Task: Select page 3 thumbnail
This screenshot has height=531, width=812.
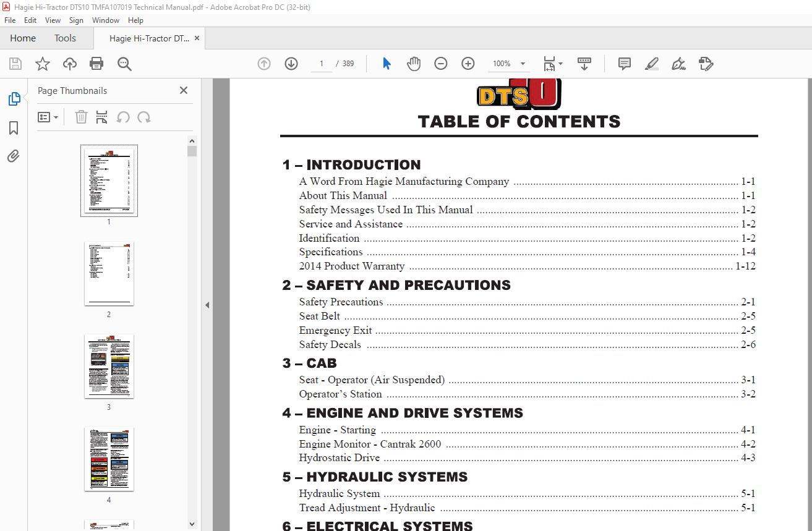Action: [x=109, y=366]
